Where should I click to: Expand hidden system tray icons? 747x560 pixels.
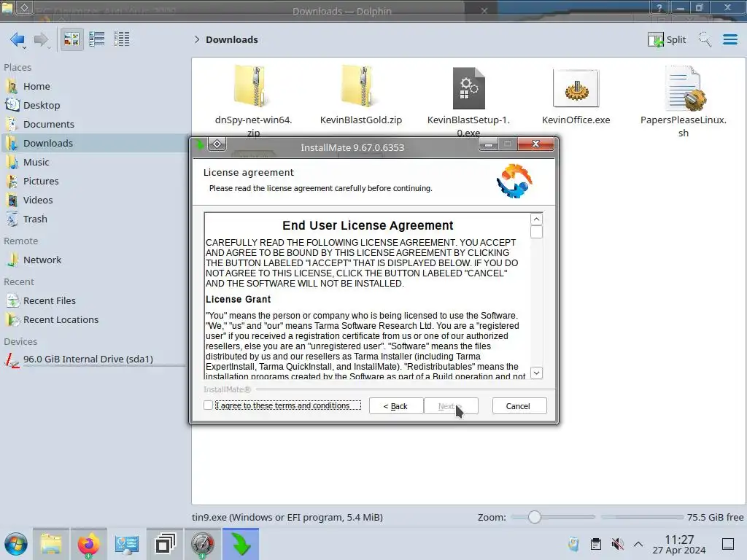point(638,544)
